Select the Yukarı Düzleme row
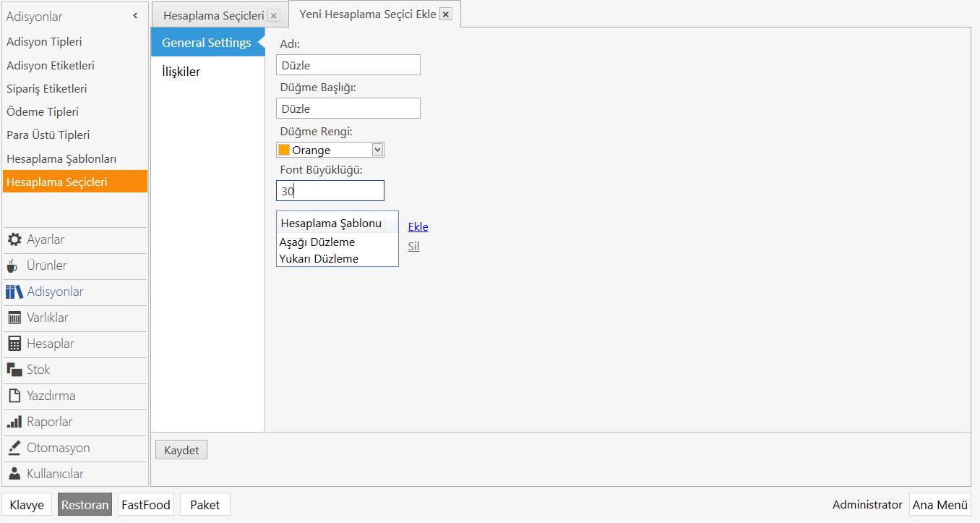 [x=338, y=258]
